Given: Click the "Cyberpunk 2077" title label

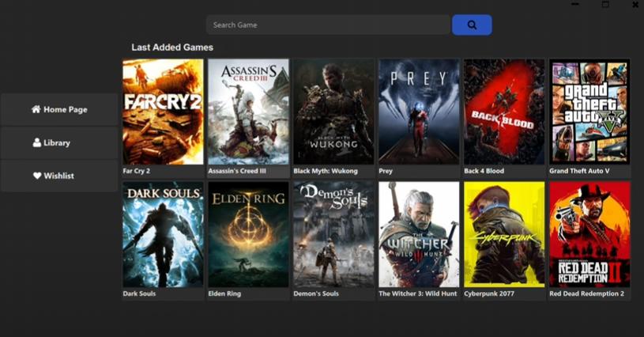Looking at the screenshot, I should coord(489,293).
